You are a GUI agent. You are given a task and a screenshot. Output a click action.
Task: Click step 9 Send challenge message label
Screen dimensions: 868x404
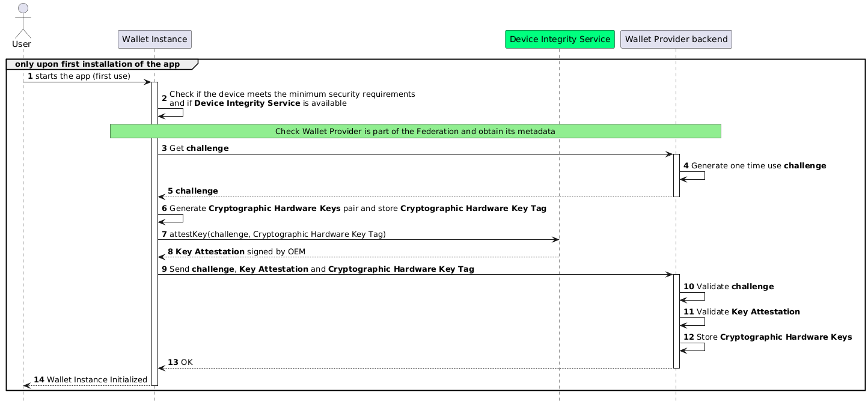coord(322,269)
